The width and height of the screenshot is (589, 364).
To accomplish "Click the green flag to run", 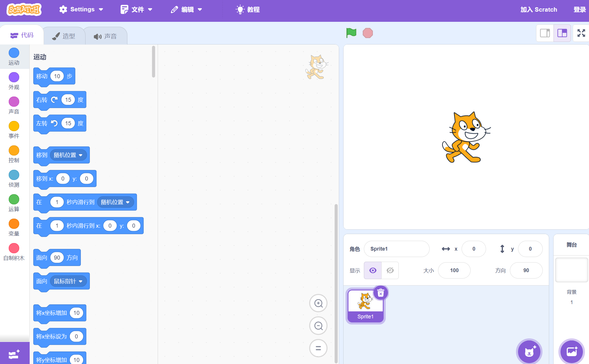I will 351,33.
